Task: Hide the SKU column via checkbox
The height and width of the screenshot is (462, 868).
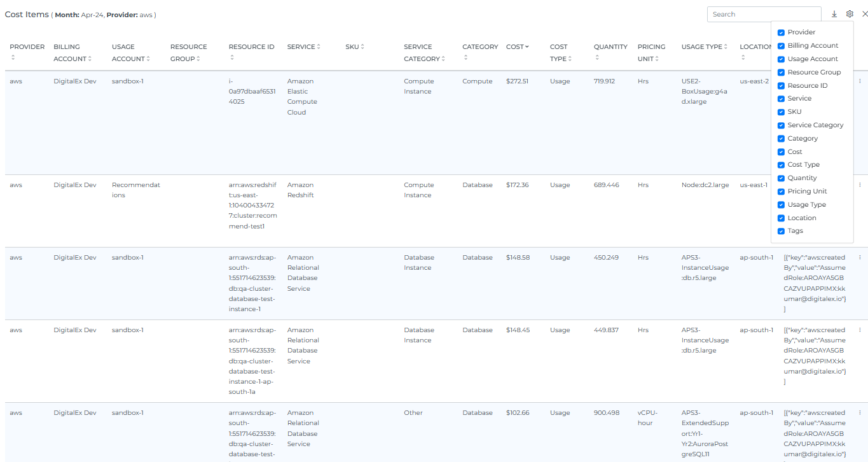Action: click(781, 112)
